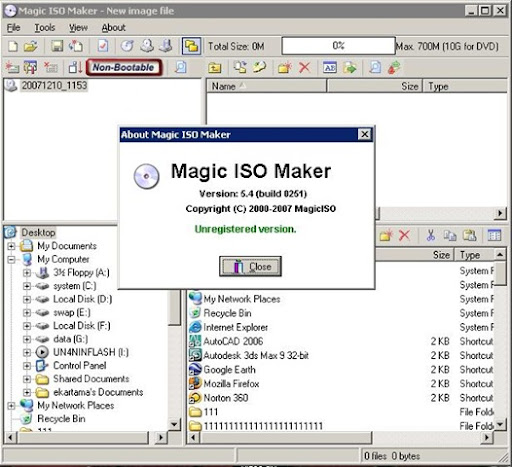Select Autodesk 3ds Max 9 32-bit shortcut

tap(256, 355)
